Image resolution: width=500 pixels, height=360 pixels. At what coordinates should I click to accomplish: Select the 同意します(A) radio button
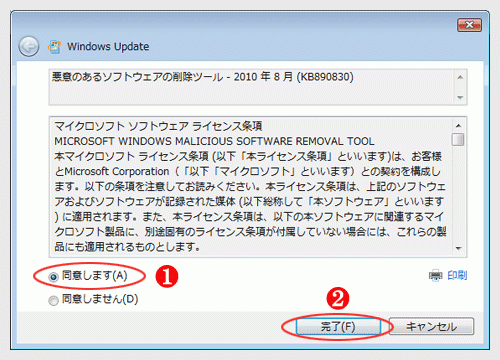point(53,277)
